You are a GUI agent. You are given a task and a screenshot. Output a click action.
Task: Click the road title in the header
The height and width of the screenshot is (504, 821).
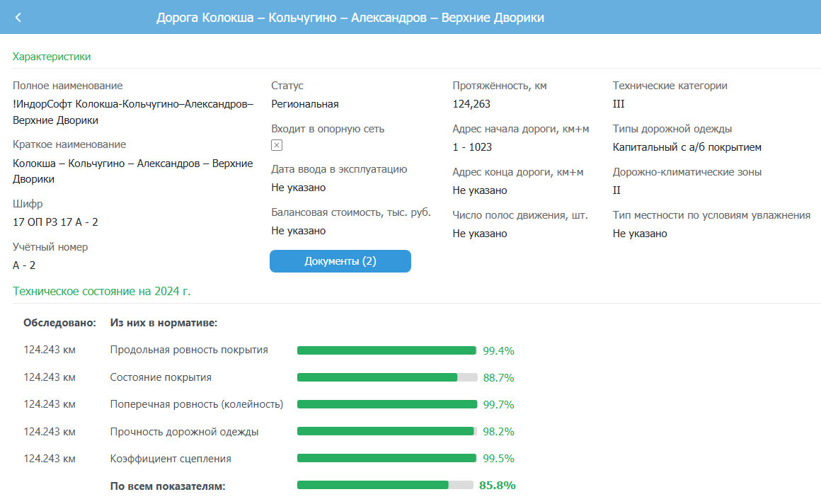pos(350,18)
